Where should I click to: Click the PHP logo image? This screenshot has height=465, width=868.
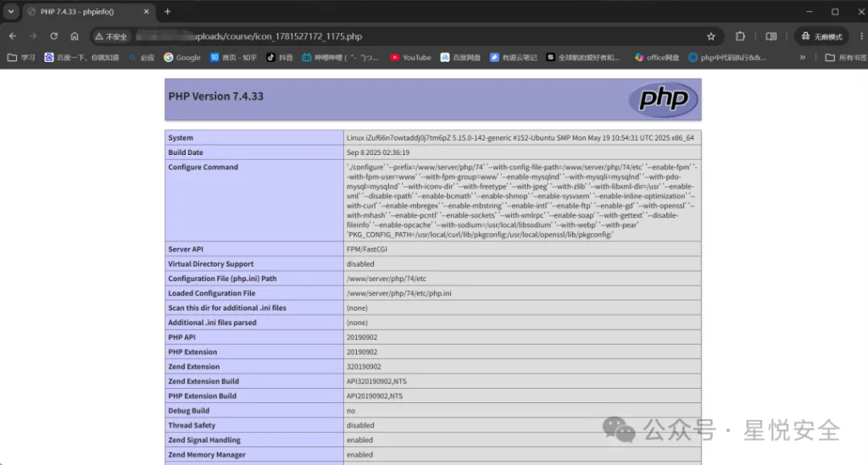point(663,99)
